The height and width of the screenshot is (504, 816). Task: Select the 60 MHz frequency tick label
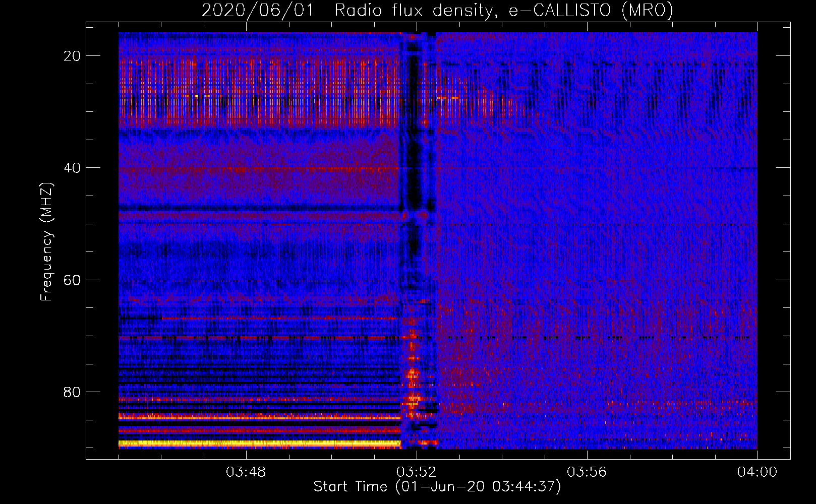click(x=72, y=280)
